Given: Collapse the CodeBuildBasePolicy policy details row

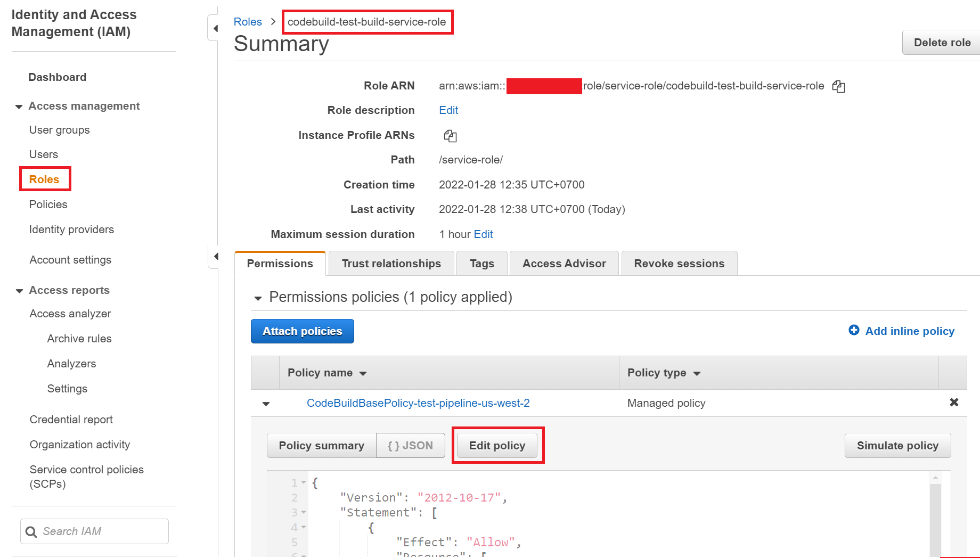Looking at the screenshot, I should pyautogui.click(x=266, y=404).
